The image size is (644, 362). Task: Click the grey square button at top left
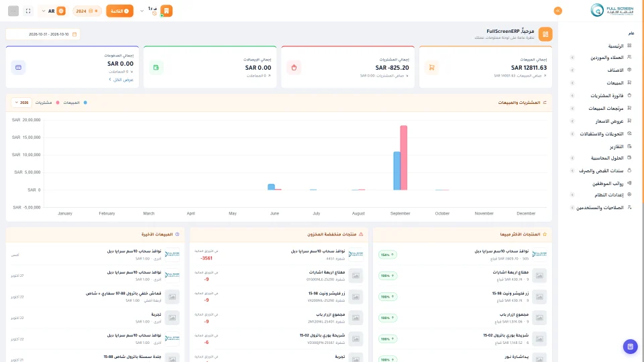13,11
